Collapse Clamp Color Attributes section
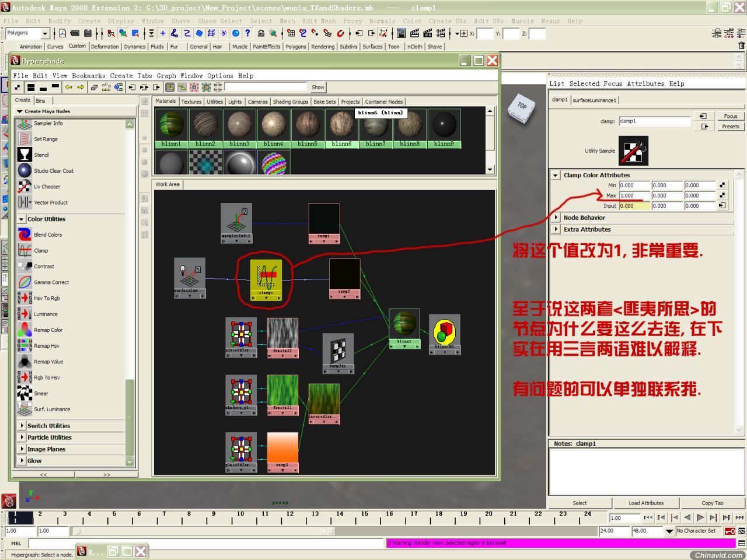This screenshot has width=747, height=560. [556, 175]
